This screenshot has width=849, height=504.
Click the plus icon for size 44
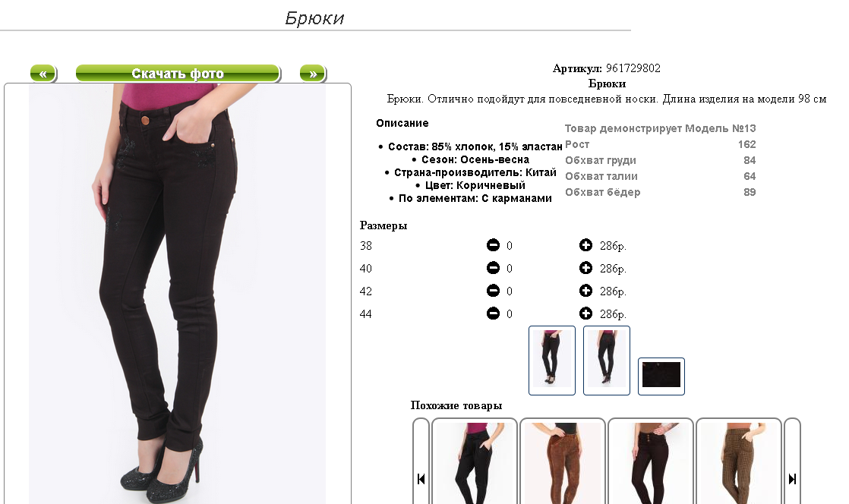coord(585,313)
